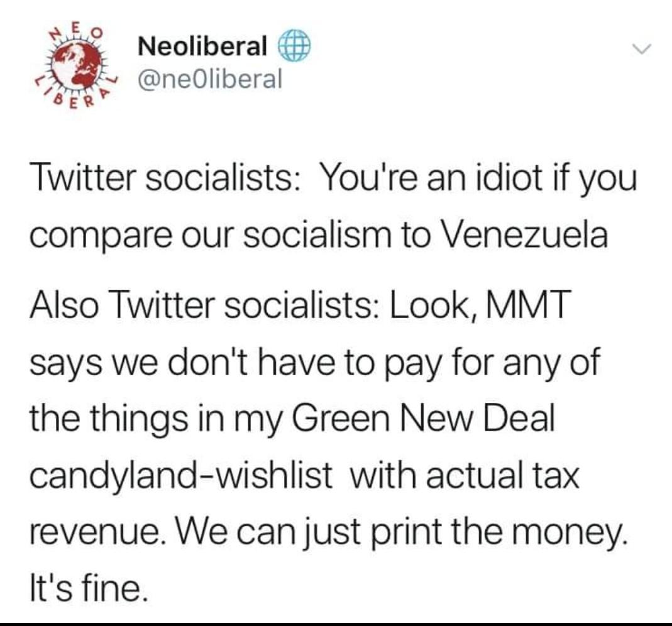Image resolution: width=672 pixels, height=626 pixels.
Task: Open the Neoliberal display name link
Action: 202,46
